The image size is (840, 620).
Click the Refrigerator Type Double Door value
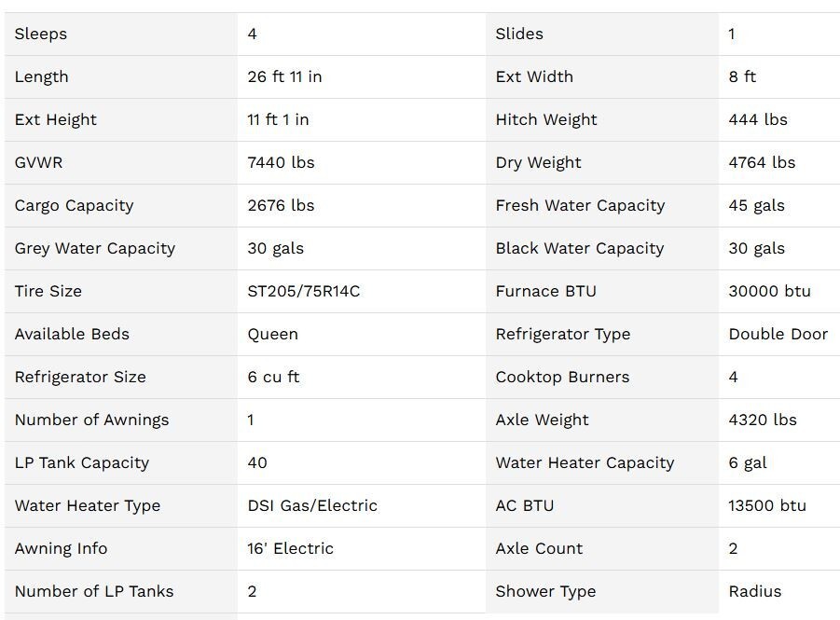click(x=778, y=334)
